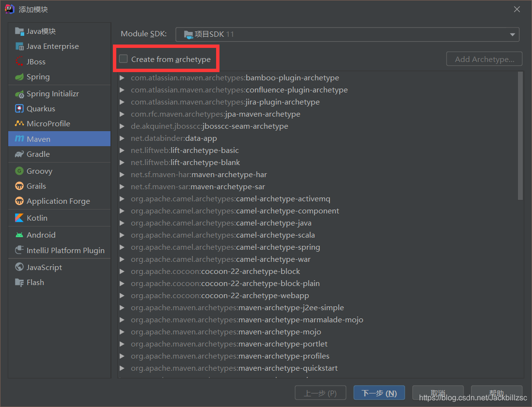This screenshot has width=532, height=407.
Task: Expand the lift-archetype-basic node
Action: (x=122, y=151)
